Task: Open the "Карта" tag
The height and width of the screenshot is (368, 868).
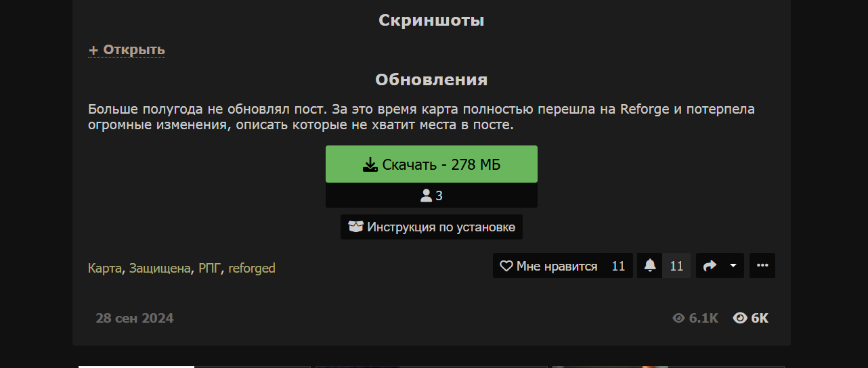Action: [x=105, y=268]
